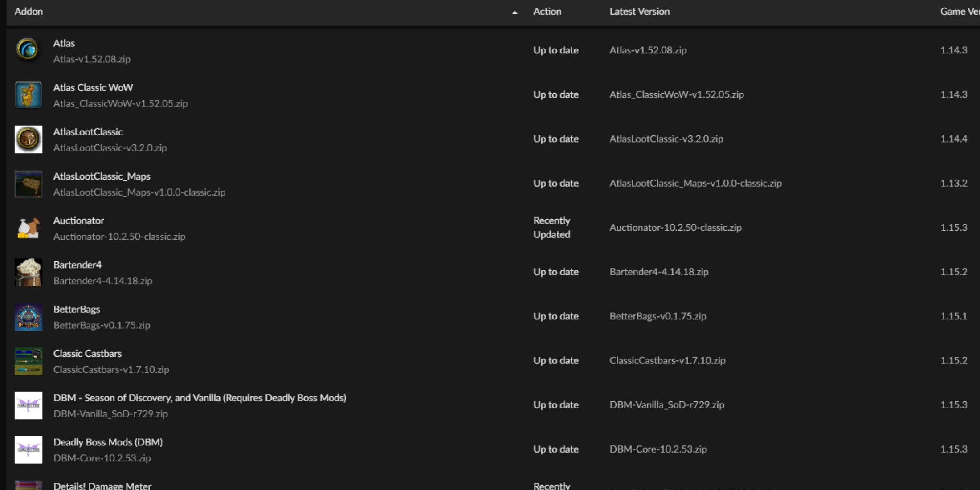This screenshot has width=980, height=490.
Task: Sort by the Latest Version column header
Action: click(639, 12)
